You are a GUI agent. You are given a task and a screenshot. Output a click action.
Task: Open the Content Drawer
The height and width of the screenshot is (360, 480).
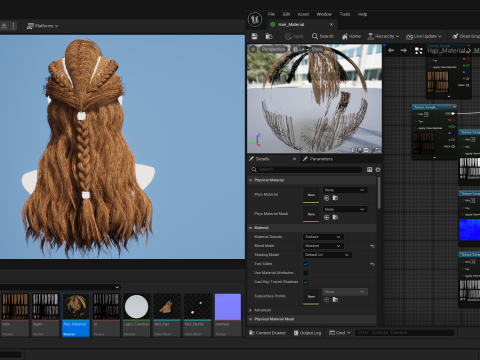268,333
